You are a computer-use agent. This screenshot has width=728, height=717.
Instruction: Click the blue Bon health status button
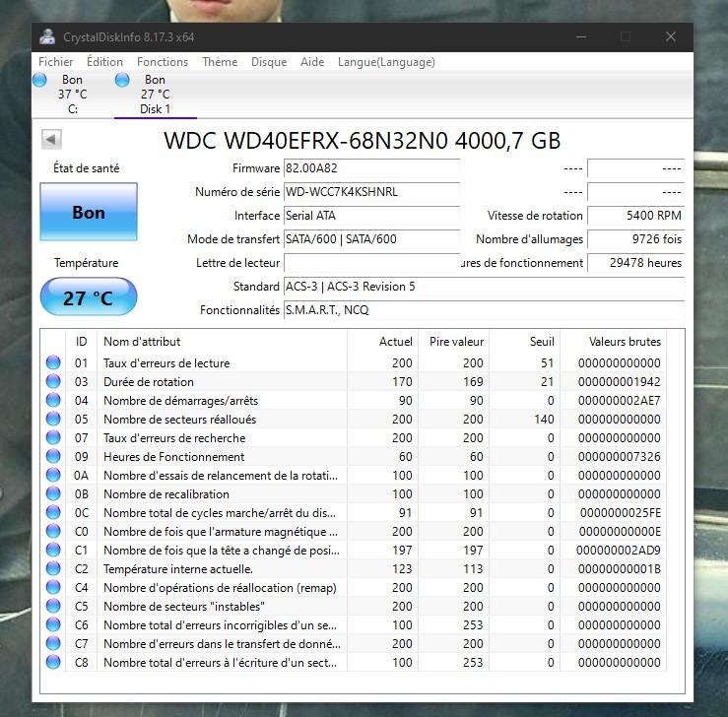(x=89, y=213)
